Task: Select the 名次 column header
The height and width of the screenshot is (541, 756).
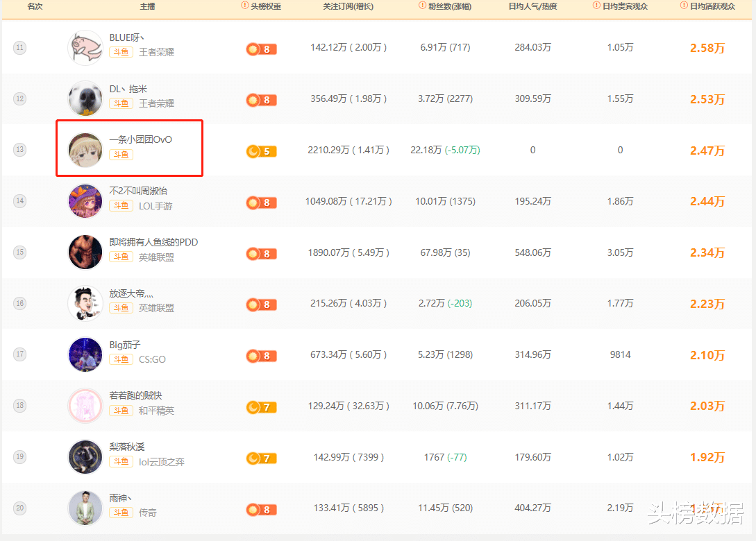Action: [x=35, y=6]
